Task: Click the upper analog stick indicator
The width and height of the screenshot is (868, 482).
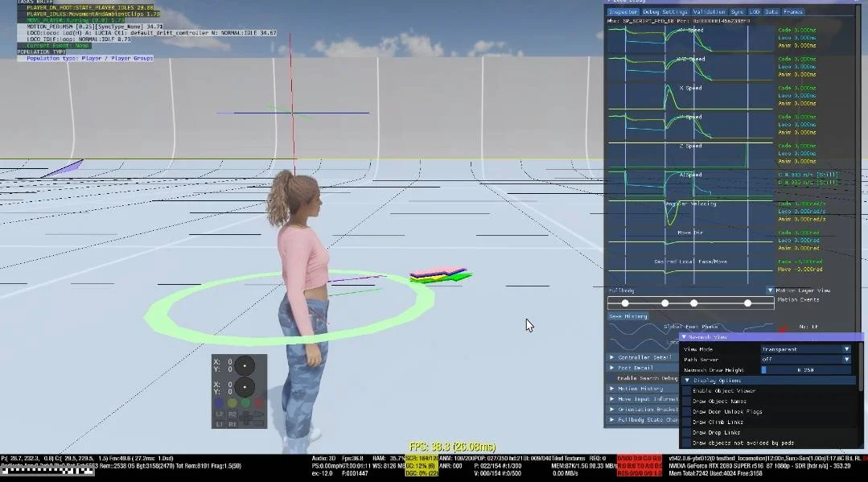Action: point(245,365)
